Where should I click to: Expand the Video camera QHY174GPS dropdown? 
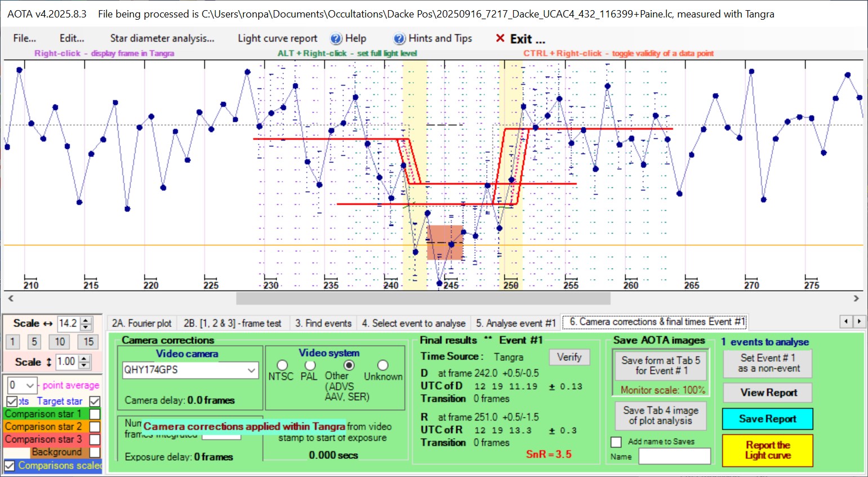[251, 370]
